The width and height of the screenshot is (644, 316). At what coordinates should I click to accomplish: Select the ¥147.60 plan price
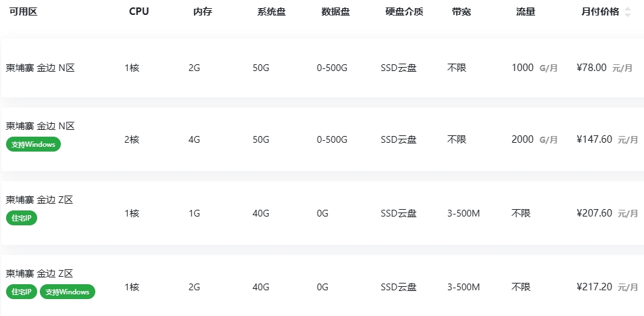coord(594,139)
